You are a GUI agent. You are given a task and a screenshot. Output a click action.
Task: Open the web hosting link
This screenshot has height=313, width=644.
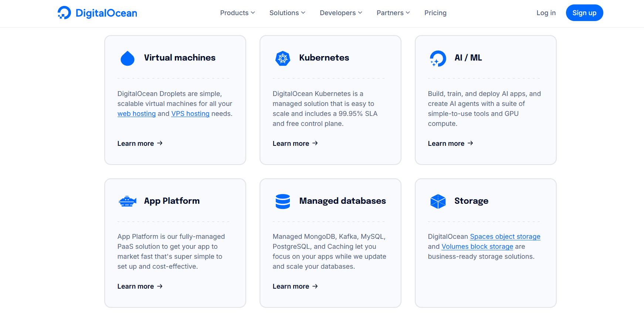coord(136,114)
